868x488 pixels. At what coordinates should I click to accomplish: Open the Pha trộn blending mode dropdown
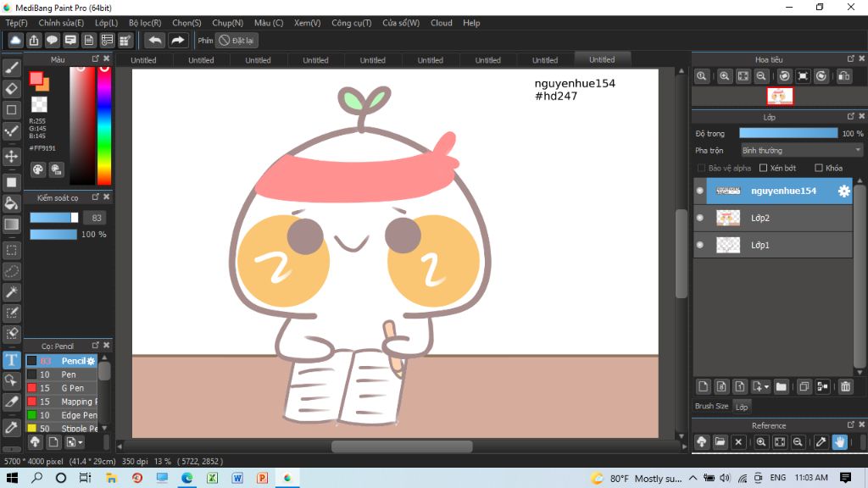802,151
